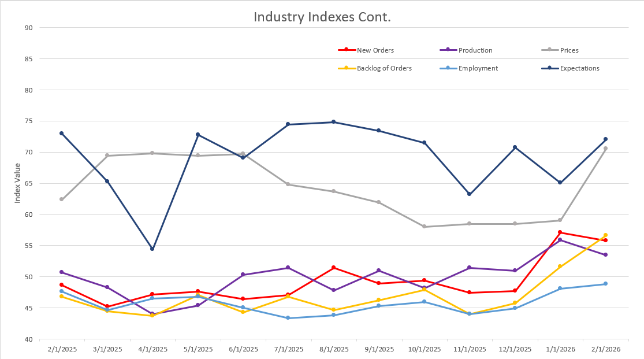Click the 'Industry Indexes Cont.' chart title
The height and width of the screenshot is (359, 644).
click(x=322, y=17)
